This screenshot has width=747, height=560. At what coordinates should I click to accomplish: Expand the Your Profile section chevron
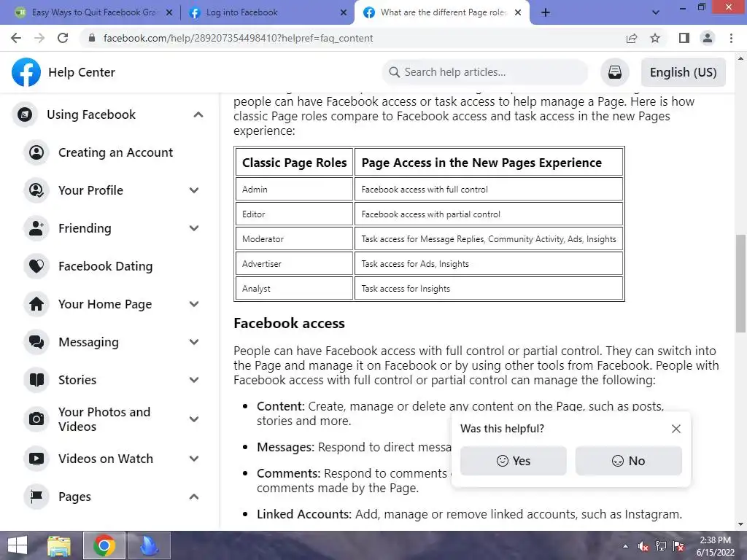click(x=194, y=190)
